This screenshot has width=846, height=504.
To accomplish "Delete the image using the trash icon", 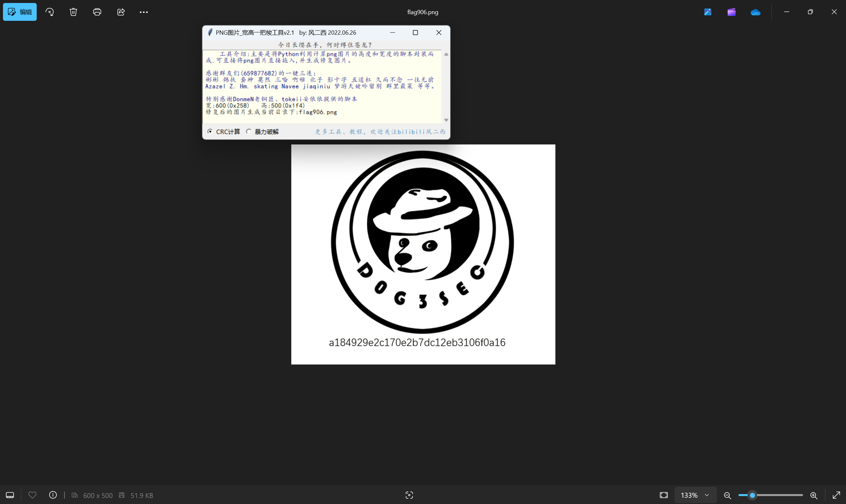I will (x=73, y=12).
